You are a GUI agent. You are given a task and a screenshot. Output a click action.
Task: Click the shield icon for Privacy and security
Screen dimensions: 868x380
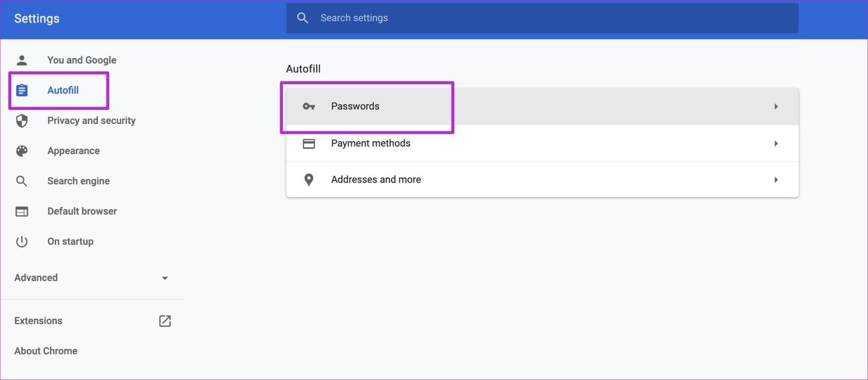pyautogui.click(x=22, y=120)
